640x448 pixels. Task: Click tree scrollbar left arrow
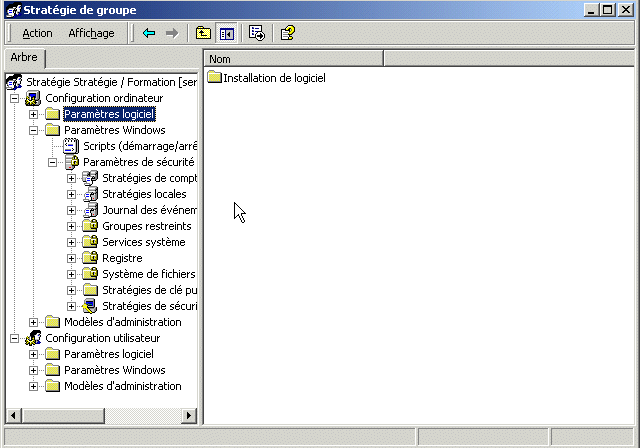tap(13, 416)
